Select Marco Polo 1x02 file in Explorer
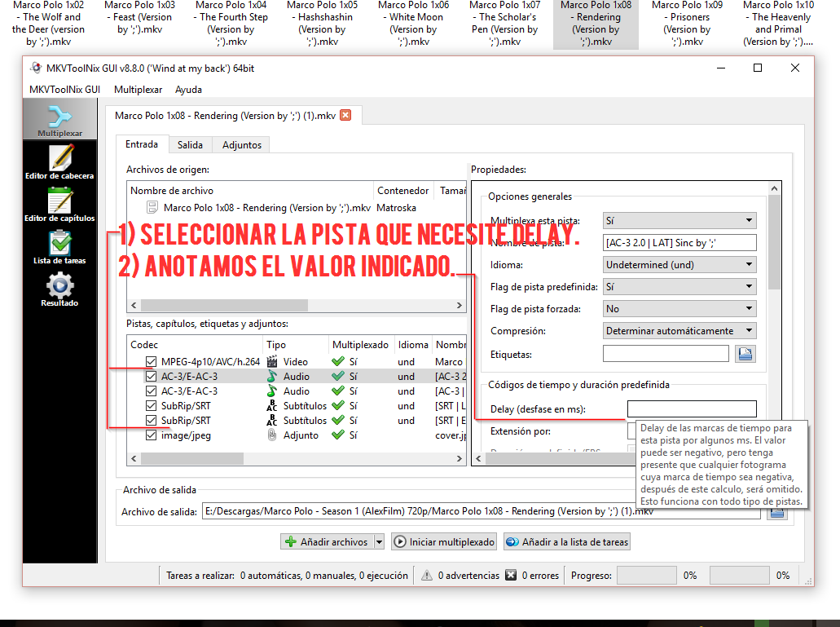Screen dimensions: 840x627 tap(48, 24)
